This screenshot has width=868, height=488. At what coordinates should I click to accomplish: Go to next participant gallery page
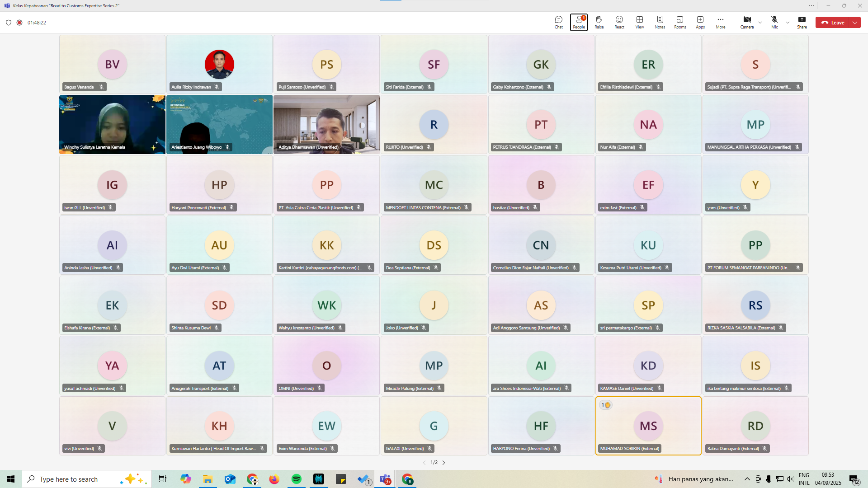point(444,463)
